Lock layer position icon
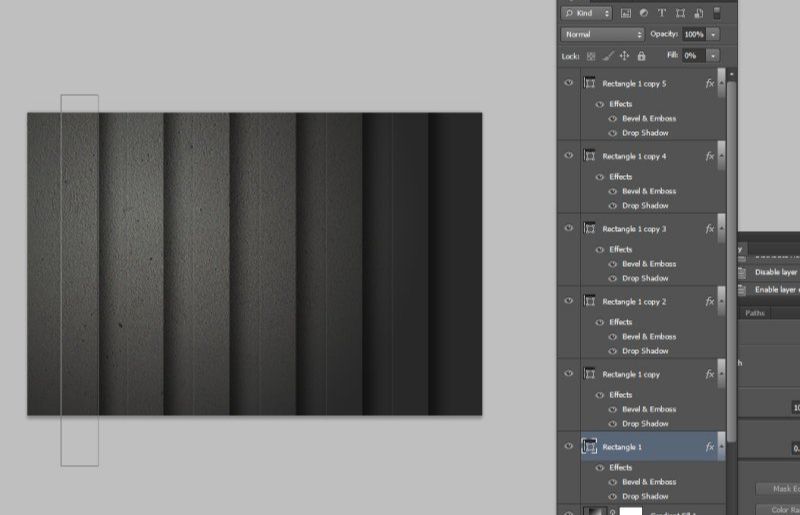 pyautogui.click(x=624, y=56)
